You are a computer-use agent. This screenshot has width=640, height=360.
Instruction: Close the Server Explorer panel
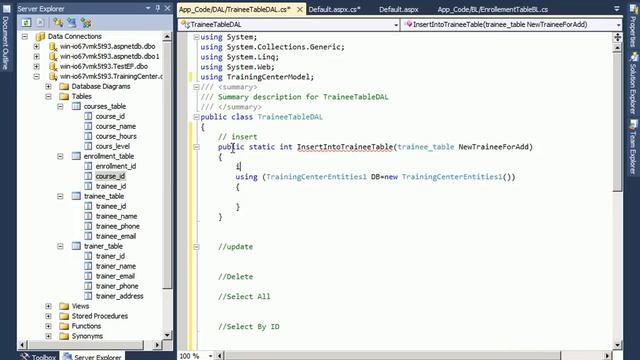[x=167, y=8]
